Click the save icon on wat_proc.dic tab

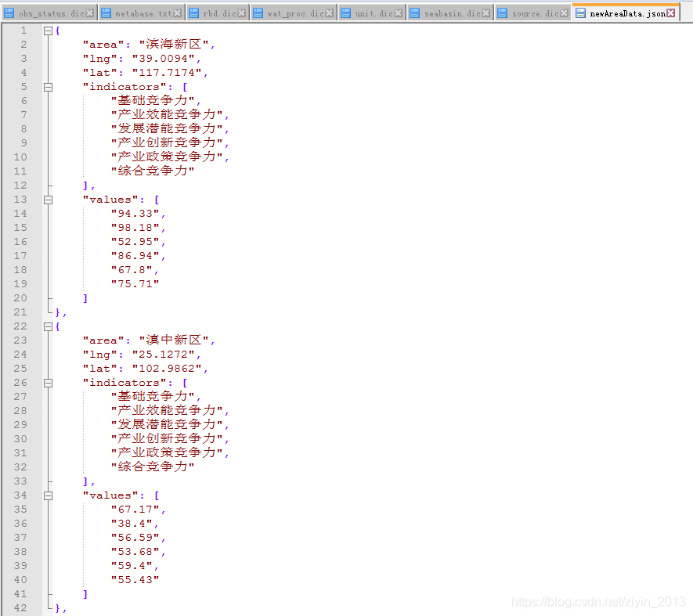click(258, 13)
